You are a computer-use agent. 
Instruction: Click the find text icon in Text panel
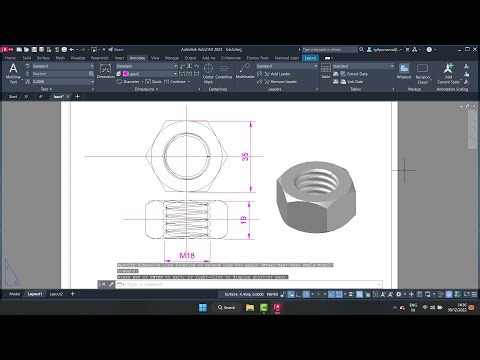(91, 74)
